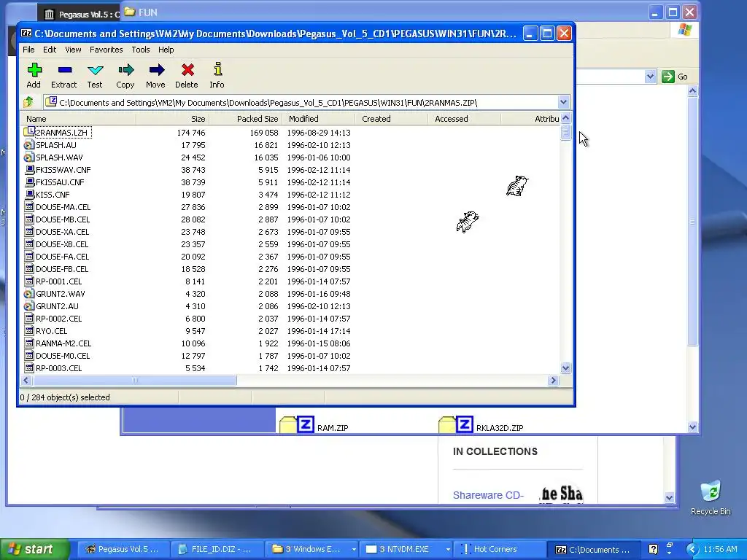Click FUN window scroll down arrow

pyautogui.click(x=693, y=427)
